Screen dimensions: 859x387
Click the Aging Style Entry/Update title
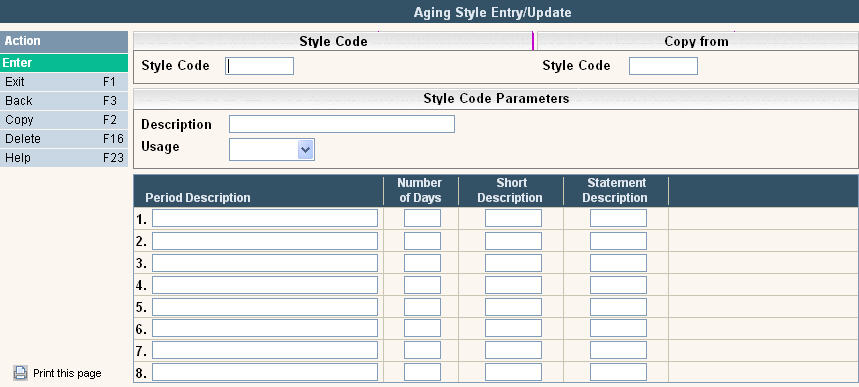coord(493,12)
